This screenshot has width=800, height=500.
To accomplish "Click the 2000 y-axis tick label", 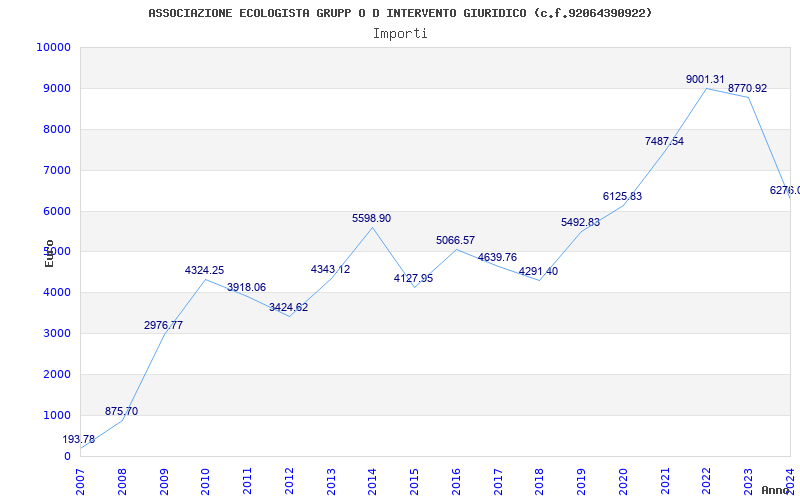I will click(56, 374).
